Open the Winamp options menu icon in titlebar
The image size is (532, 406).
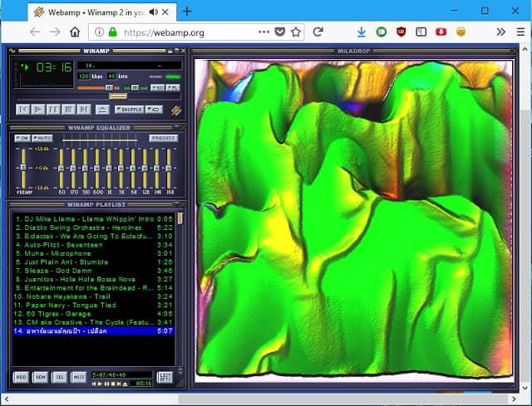pos(12,51)
